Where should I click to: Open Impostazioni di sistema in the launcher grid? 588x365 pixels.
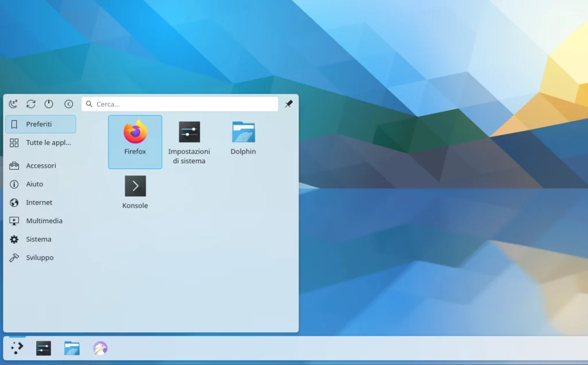click(189, 141)
